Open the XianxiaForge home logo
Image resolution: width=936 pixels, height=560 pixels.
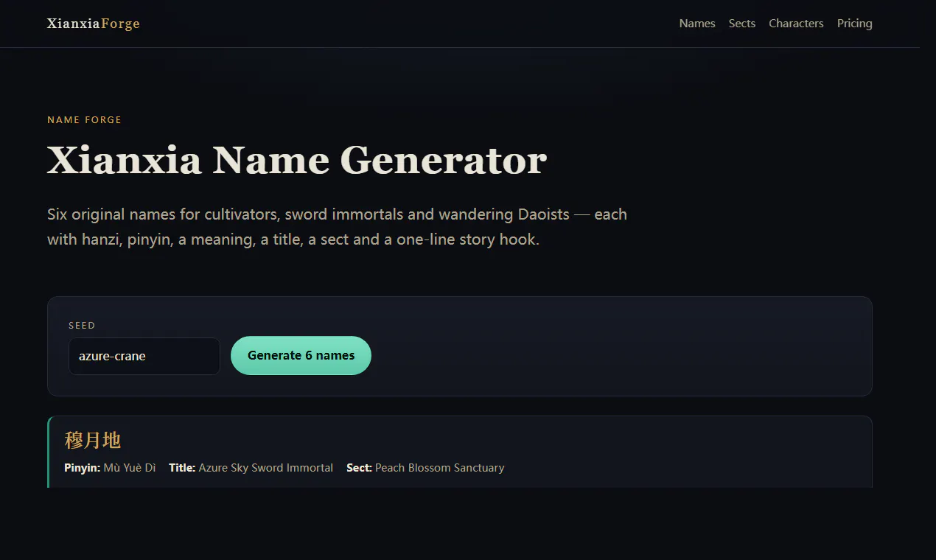94,24
